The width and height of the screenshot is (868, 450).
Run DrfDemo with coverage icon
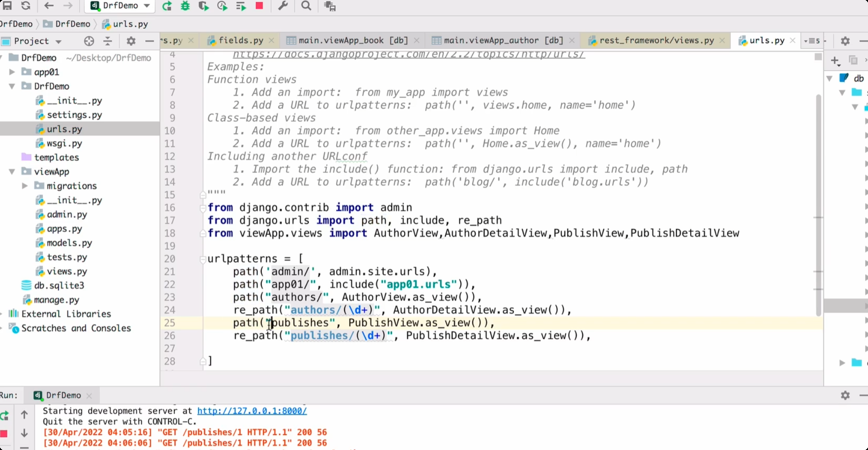(x=203, y=6)
